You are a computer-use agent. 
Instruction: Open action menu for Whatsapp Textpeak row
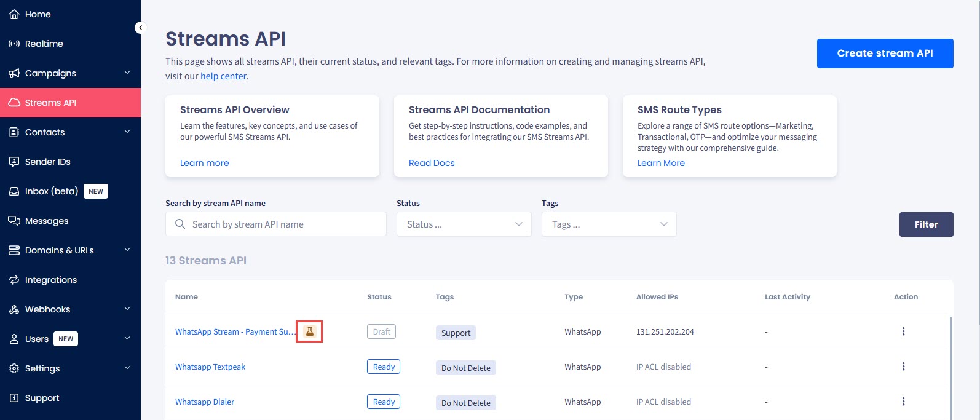903,367
